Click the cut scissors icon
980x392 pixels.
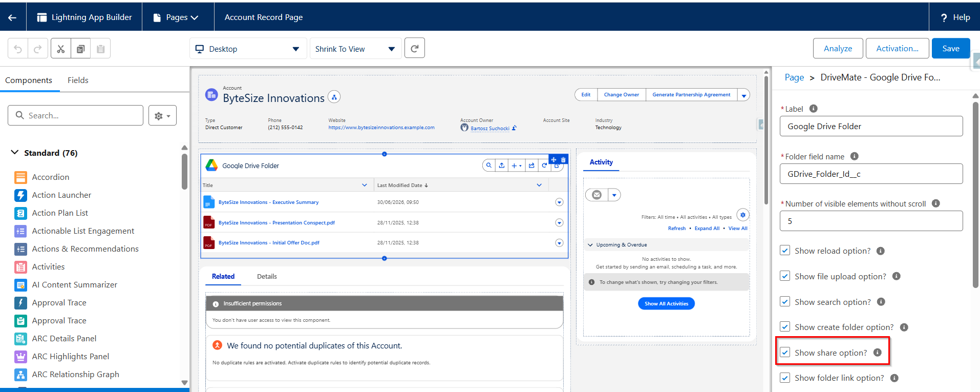pyautogui.click(x=61, y=49)
